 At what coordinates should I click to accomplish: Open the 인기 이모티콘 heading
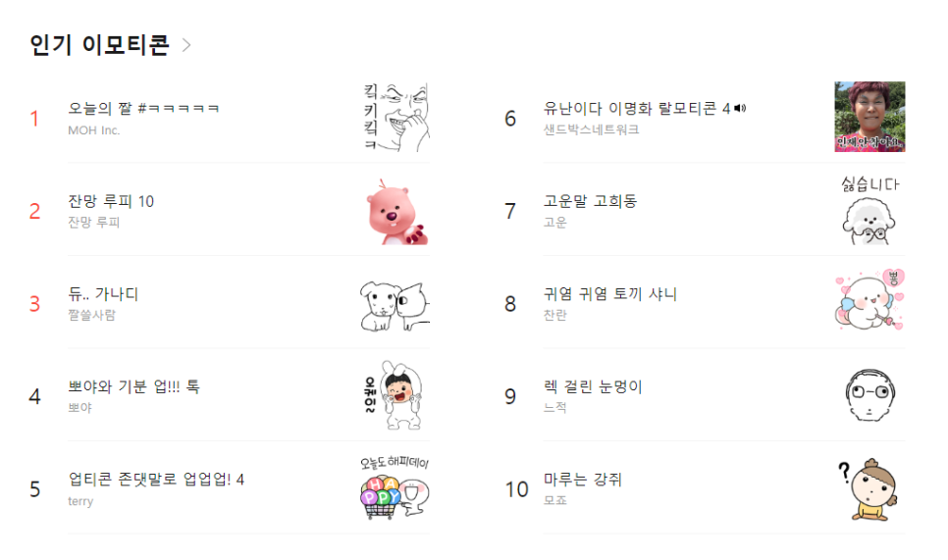coord(100,45)
